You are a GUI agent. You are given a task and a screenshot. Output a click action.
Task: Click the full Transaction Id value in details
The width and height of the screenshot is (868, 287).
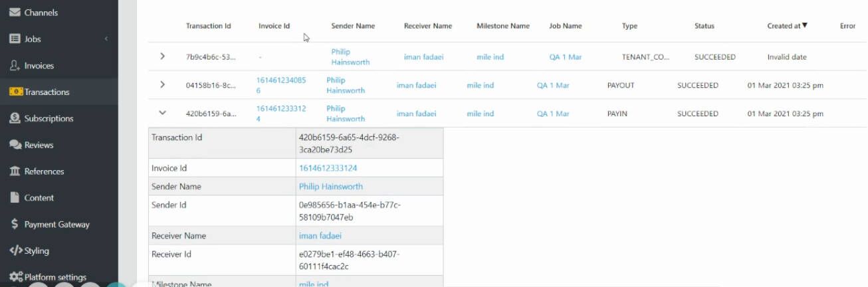349,143
